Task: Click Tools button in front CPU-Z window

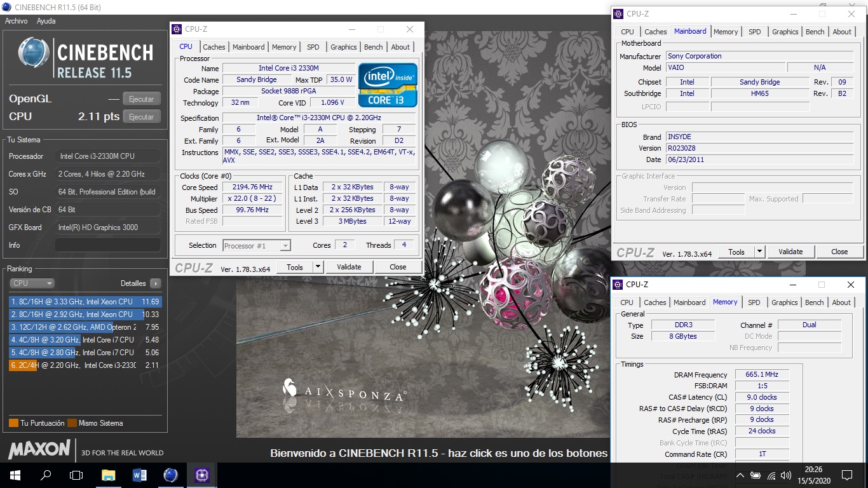Action: coord(295,267)
